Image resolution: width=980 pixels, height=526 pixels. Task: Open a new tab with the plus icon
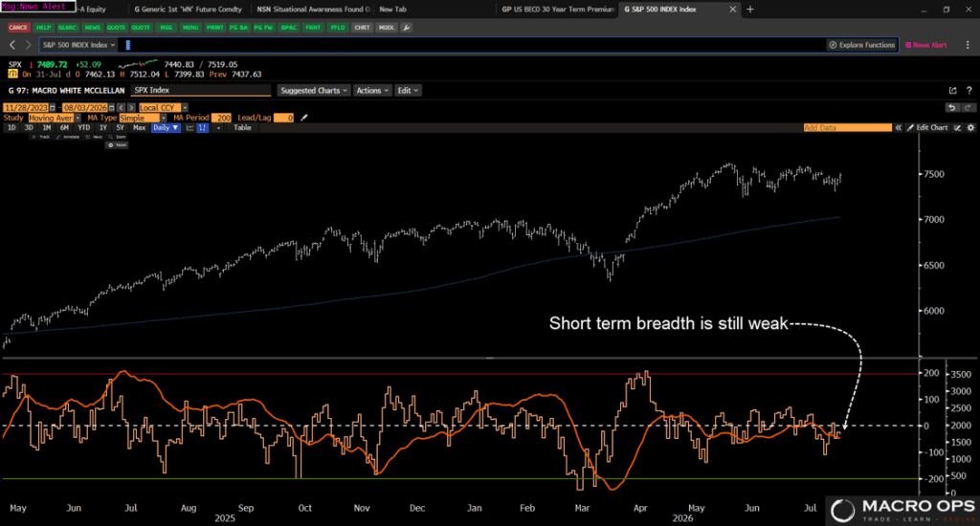pos(750,10)
